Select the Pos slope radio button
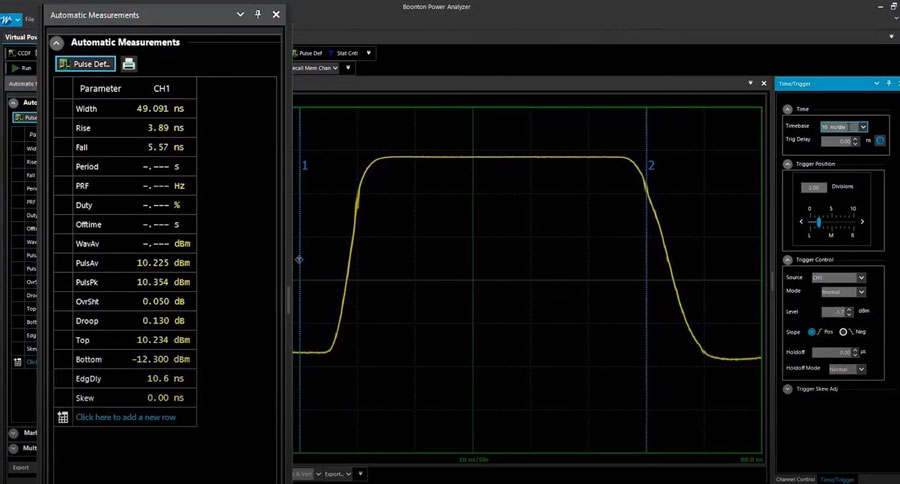The width and height of the screenshot is (900, 484). 811,331
